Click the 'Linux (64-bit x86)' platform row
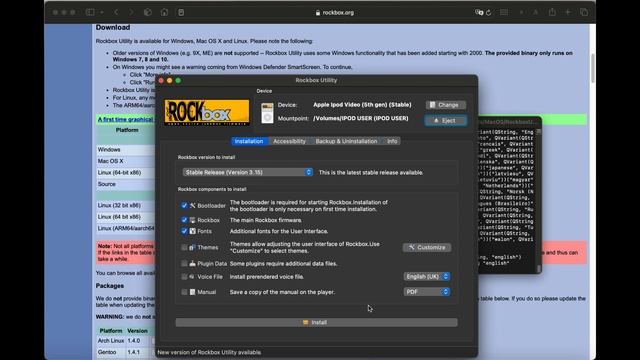The width and height of the screenshot is (640, 360). [125, 173]
